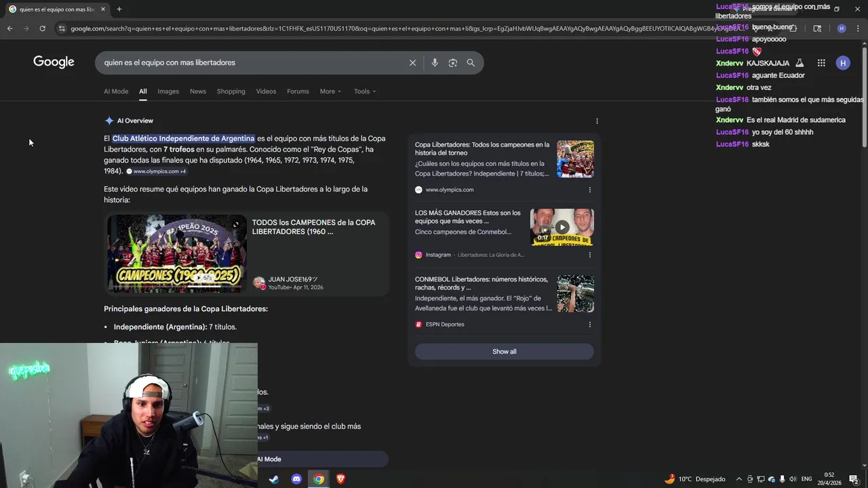Click the highlighted Club Atlético Independiente text

tap(183, 138)
